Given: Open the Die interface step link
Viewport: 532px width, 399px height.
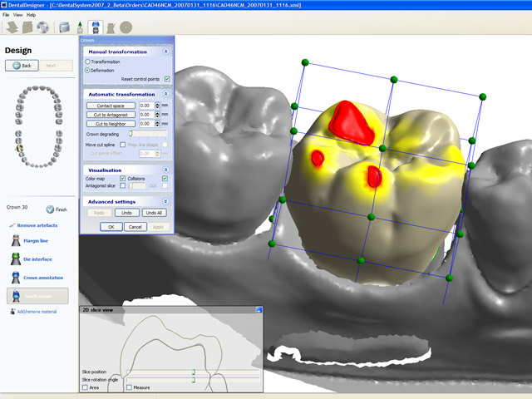Looking at the screenshot, I should click(x=37, y=259).
